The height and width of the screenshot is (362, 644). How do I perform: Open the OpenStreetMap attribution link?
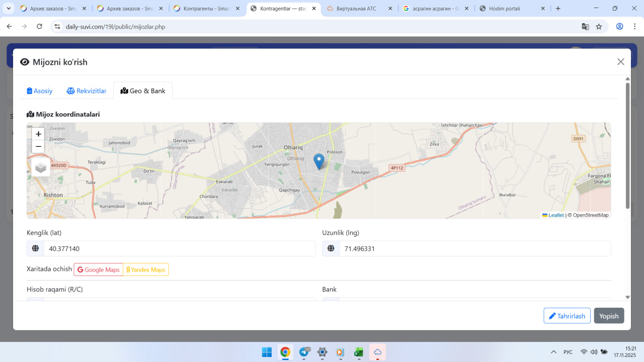(x=590, y=215)
